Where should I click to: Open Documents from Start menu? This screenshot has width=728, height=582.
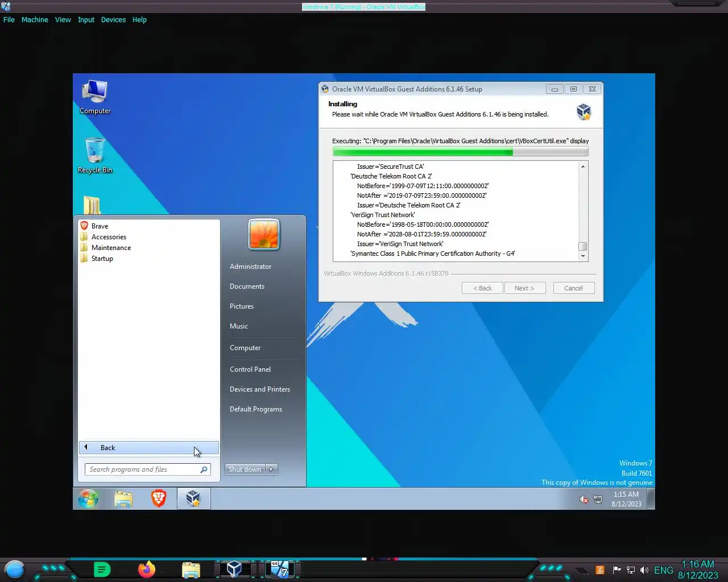pyautogui.click(x=247, y=286)
